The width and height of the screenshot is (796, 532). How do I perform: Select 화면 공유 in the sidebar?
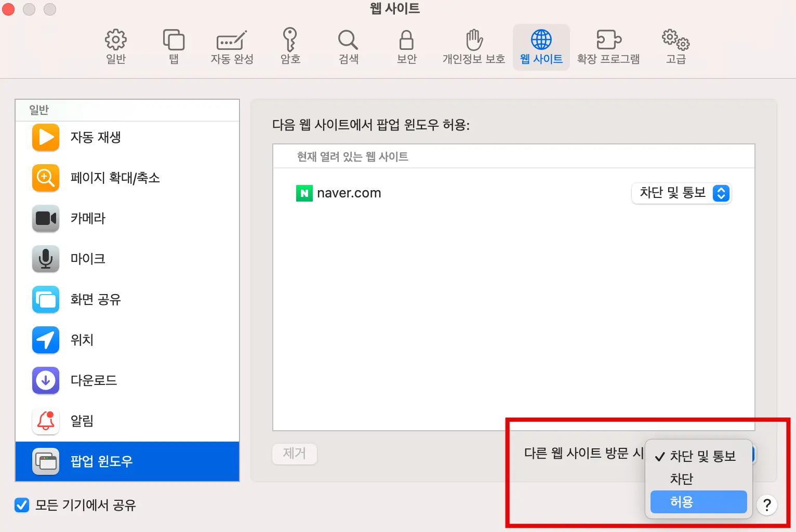pyautogui.click(x=95, y=299)
